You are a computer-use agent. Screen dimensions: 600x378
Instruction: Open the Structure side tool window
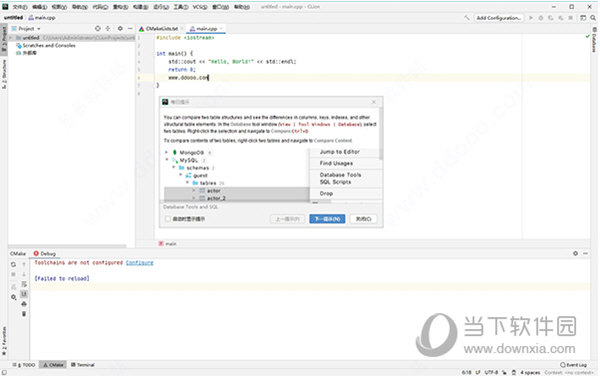click(x=4, y=74)
